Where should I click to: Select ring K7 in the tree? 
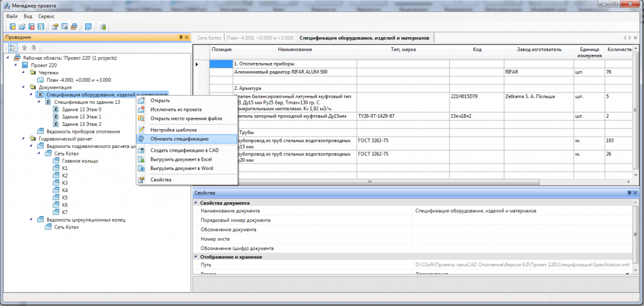[65, 212]
